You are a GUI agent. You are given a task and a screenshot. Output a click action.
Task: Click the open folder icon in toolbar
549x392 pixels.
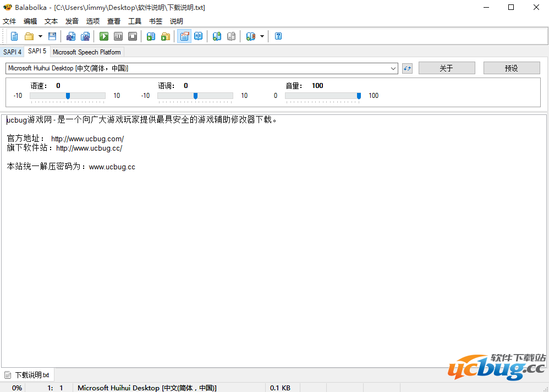[x=29, y=36]
